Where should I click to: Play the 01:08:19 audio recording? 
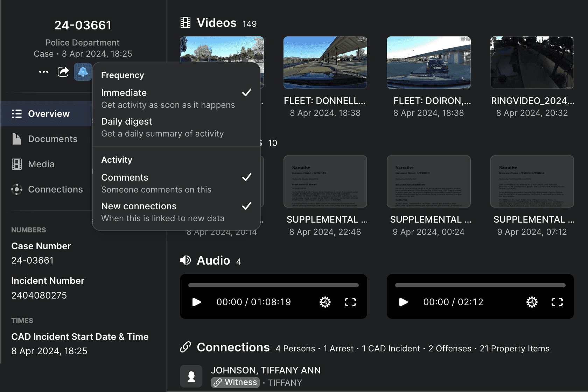tap(197, 302)
